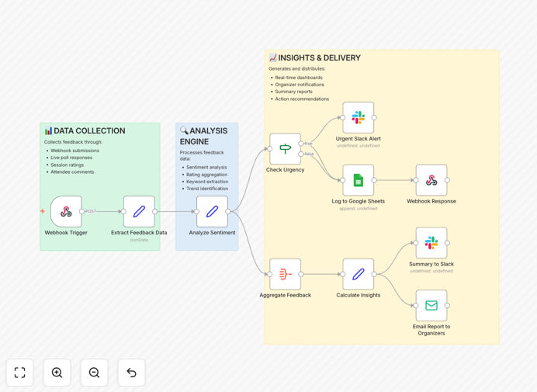Click the 'Webhook Trigger' label

pyautogui.click(x=66, y=233)
